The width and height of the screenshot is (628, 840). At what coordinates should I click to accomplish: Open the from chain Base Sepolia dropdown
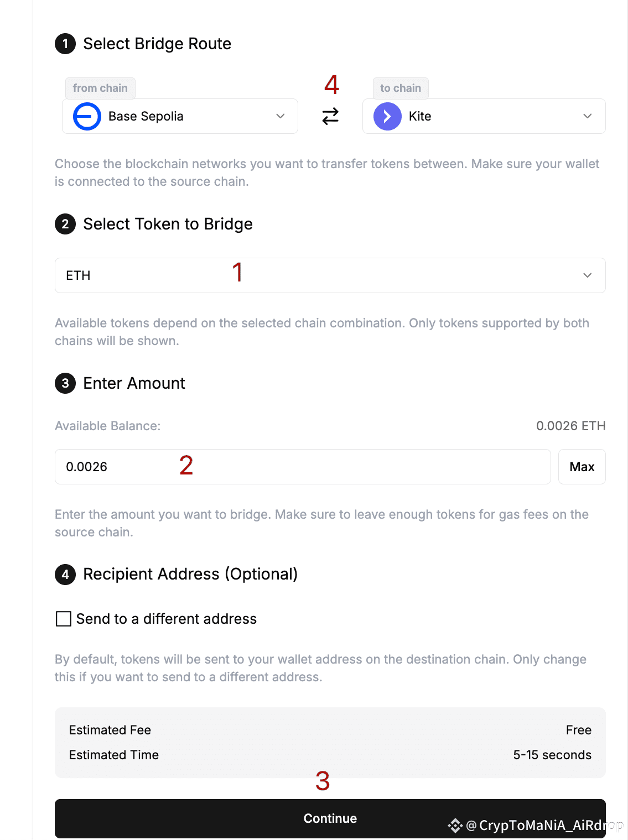click(180, 116)
